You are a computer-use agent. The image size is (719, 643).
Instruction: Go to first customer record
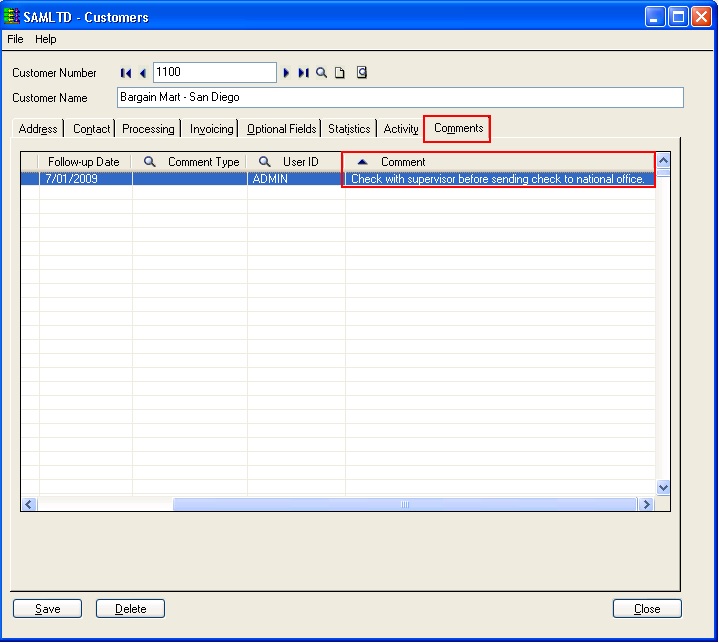tap(126, 73)
